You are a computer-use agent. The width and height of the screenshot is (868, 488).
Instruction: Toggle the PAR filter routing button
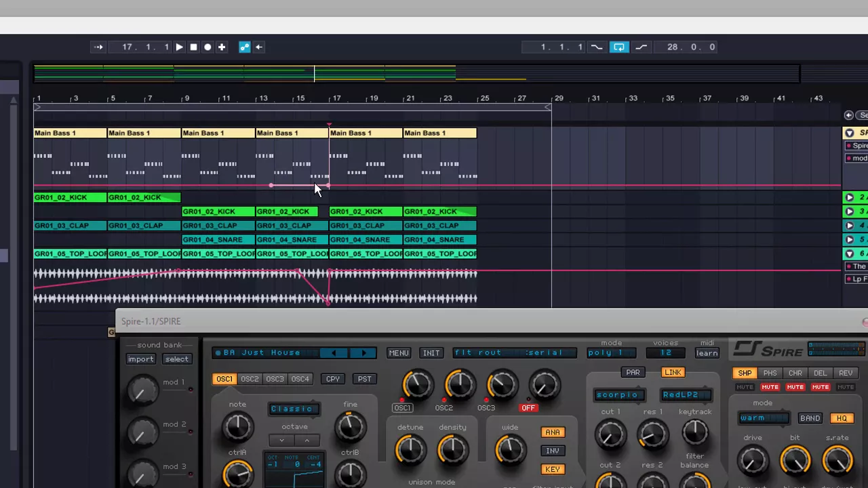pos(633,372)
